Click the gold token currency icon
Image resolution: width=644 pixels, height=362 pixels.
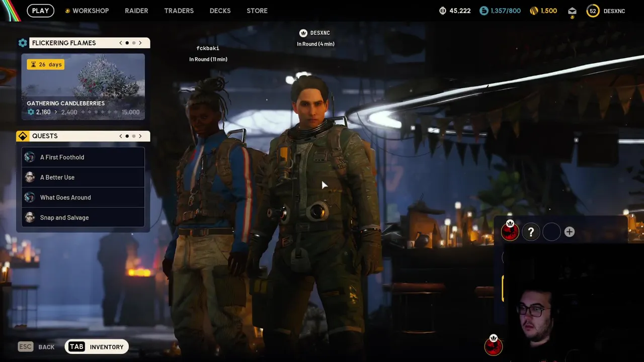coord(534,11)
